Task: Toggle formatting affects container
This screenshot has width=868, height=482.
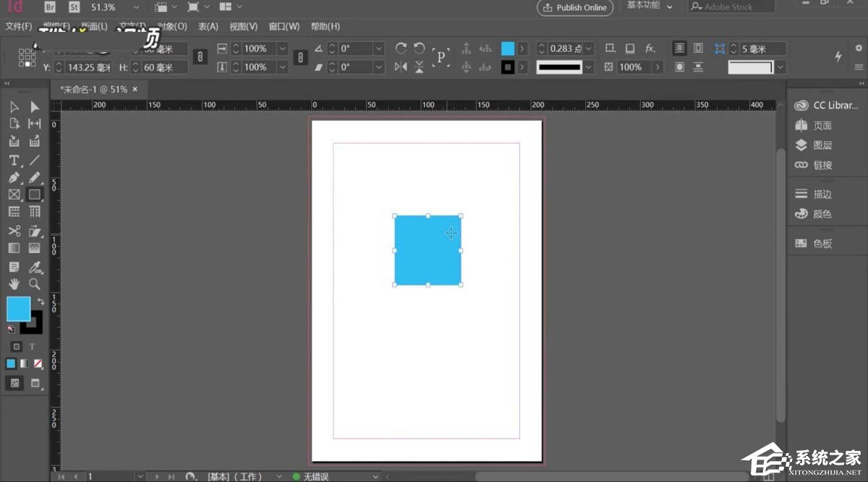Action: [17, 347]
